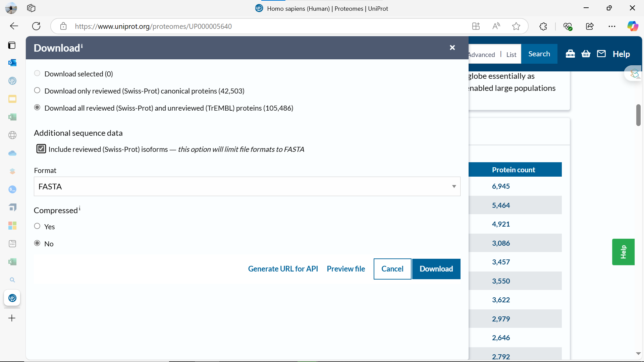Click Outlook icon in sidebar
The image size is (644, 362).
pos(12,63)
